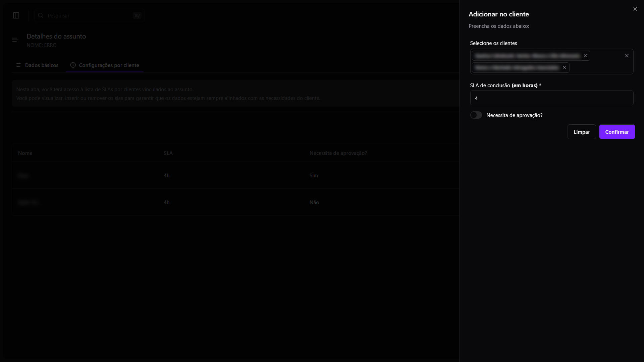The width and height of the screenshot is (644, 362).
Task: Toggle the sidebar panel icon
Action: (x=16, y=15)
